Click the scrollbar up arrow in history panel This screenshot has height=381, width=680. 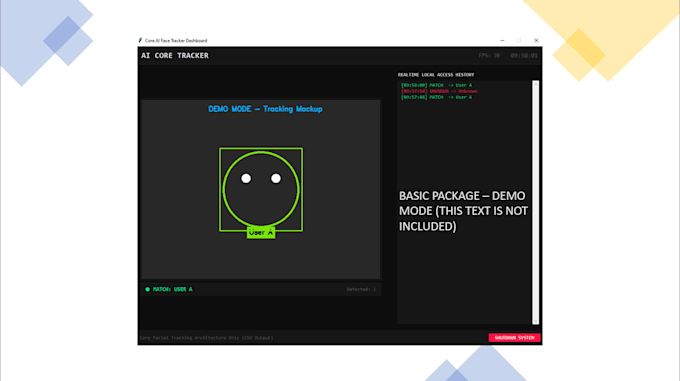tap(536, 83)
